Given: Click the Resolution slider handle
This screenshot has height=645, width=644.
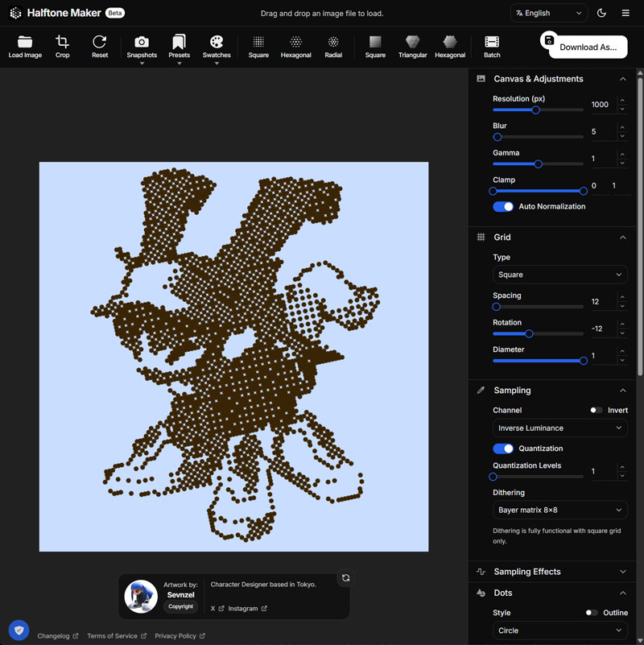Looking at the screenshot, I should pyautogui.click(x=535, y=110).
